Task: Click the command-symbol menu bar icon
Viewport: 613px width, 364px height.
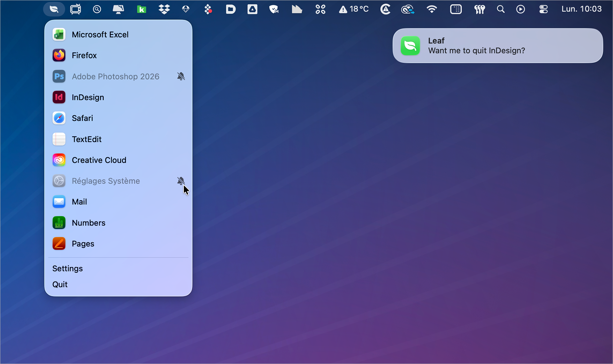Action: click(320, 9)
